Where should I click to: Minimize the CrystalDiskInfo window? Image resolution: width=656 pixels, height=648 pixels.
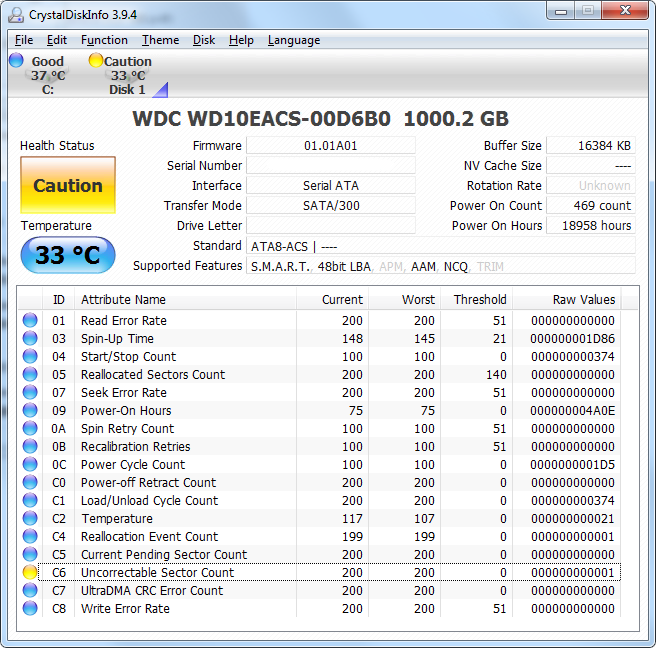click(561, 11)
